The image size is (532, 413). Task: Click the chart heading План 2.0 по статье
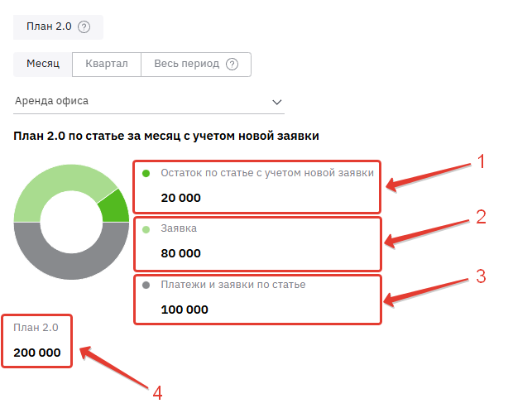(166, 134)
